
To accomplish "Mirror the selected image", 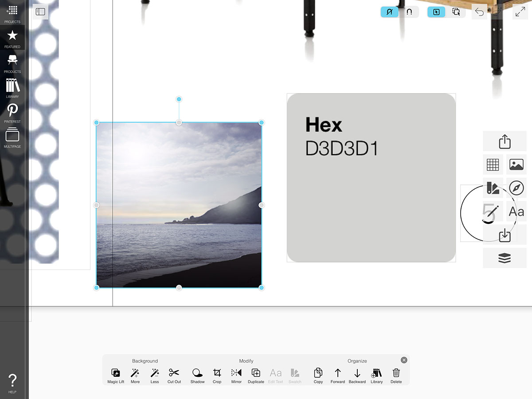I will [x=236, y=376].
